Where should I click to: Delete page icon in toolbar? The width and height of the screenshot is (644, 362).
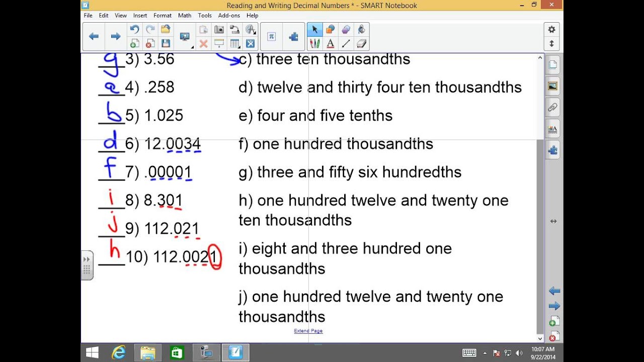click(x=150, y=44)
